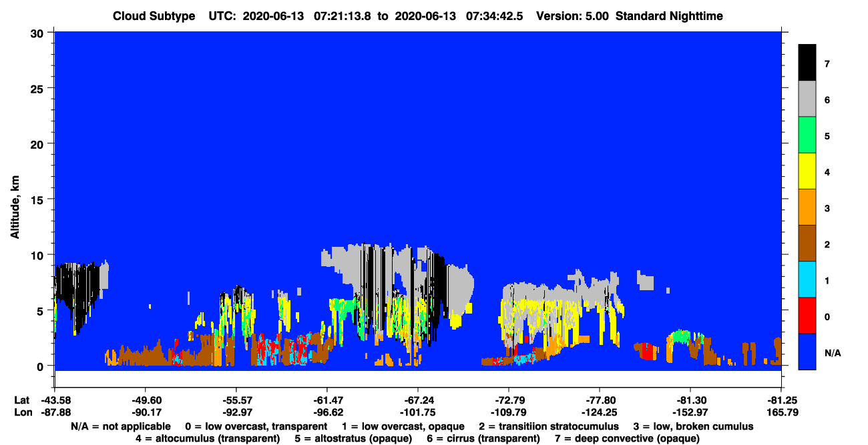Click 'Standard Nighttime' in the title
The width and height of the screenshot is (868, 445).
tap(668, 16)
